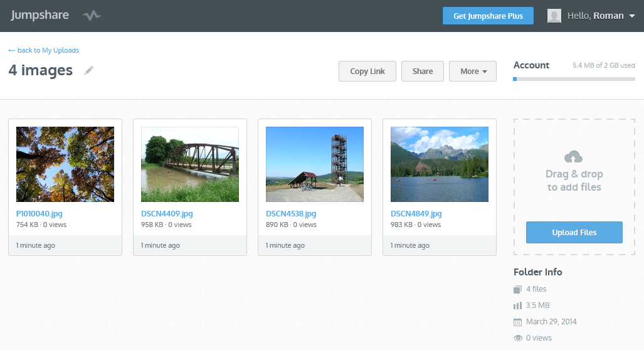Screen dimensions: 644x350
Task: Click the Jumpshare logo
Action: pyautogui.click(x=40, y=16)
